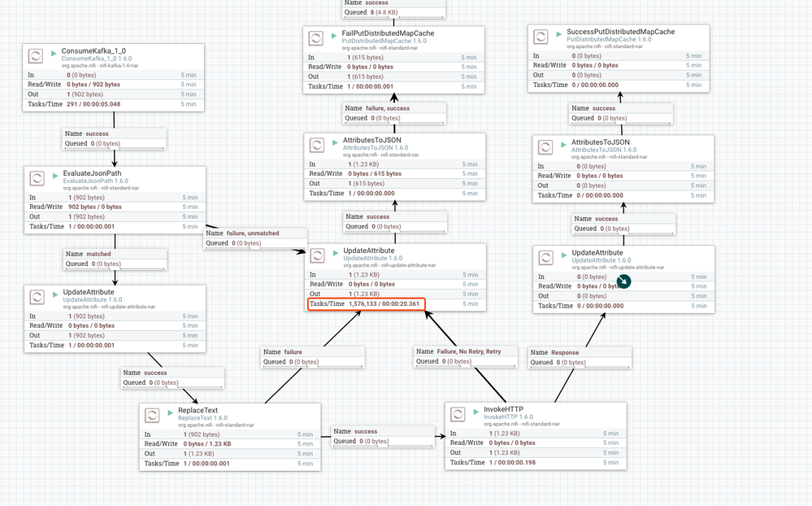The width and height of the screenshot is (812, 506).
Task: Click the ReplaceText processor icon
Action: click(152, 415)
